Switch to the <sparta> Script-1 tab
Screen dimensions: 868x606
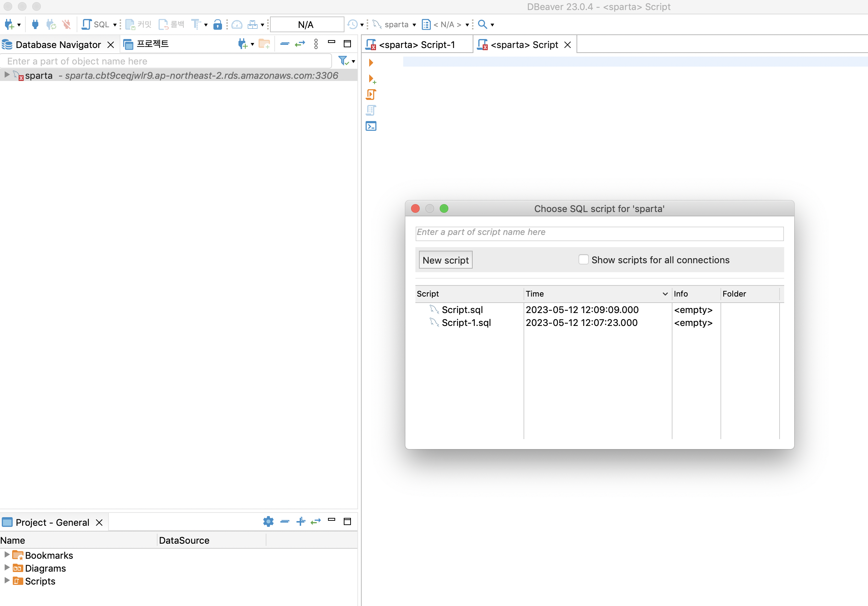point(417,45)
